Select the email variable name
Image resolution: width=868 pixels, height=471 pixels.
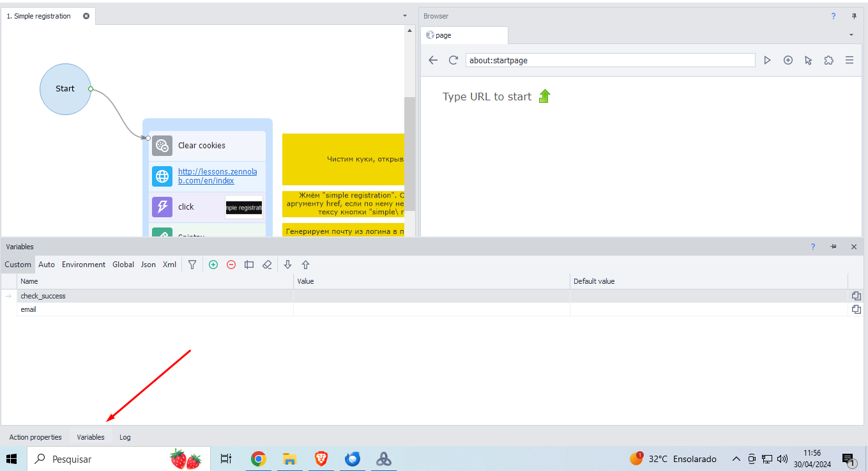[28, 309]
